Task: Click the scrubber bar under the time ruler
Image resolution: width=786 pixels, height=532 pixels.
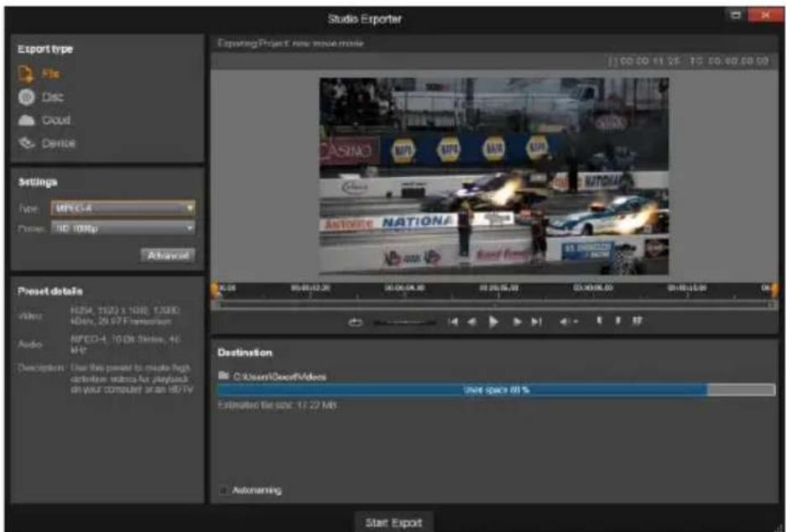Action: (x=494, y=305)
